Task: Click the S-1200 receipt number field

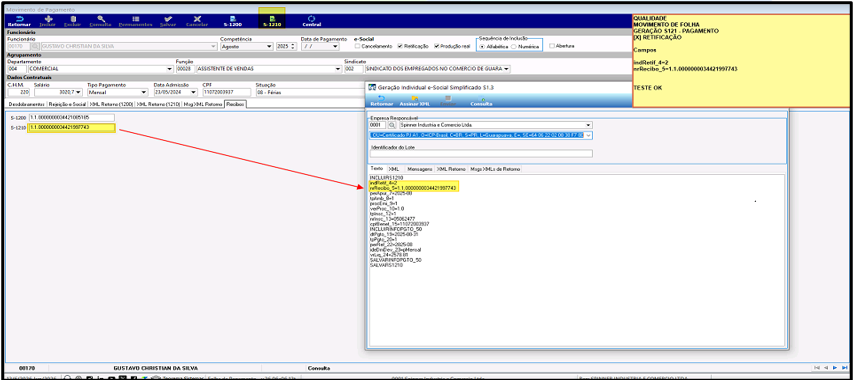Action: point(72,117)
